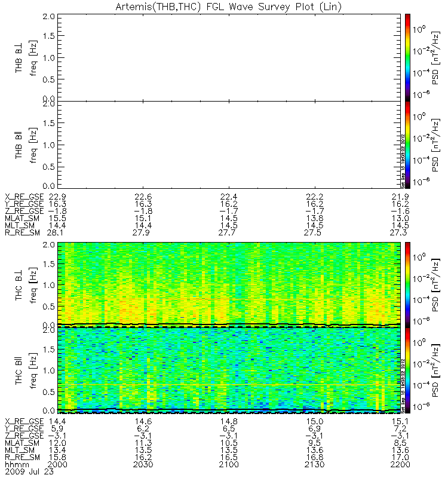448x478 pixels.
Task: Click the MLT_SM value '13.4'
Action: pos(57,451)
